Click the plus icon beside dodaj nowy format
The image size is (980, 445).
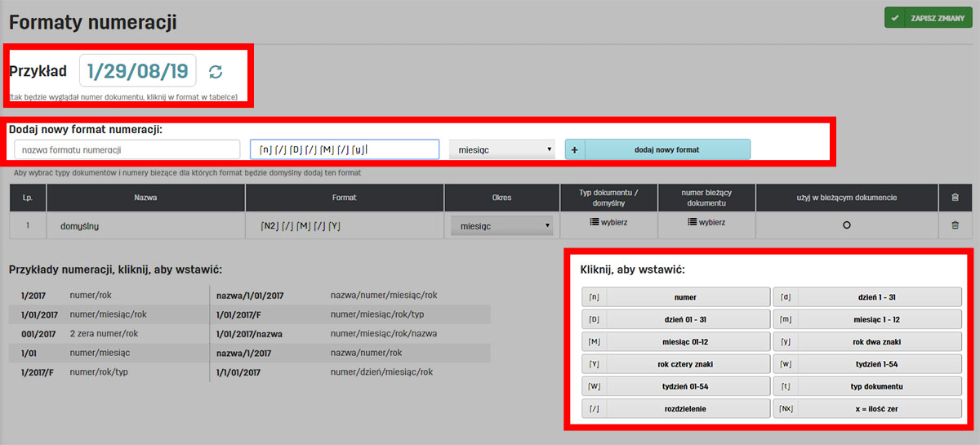pos(575,149)
